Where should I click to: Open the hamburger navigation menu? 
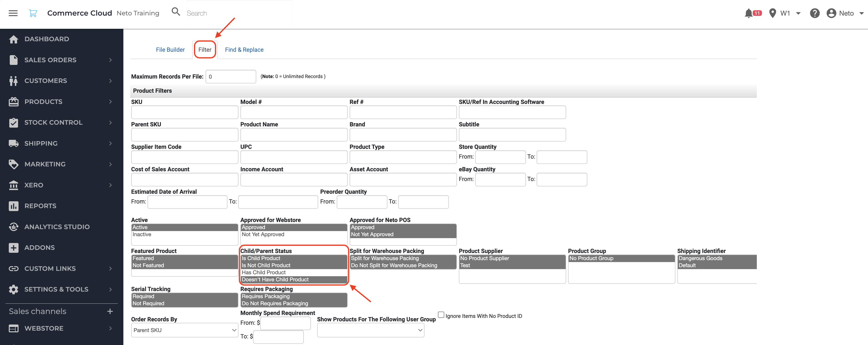point(13,13)
